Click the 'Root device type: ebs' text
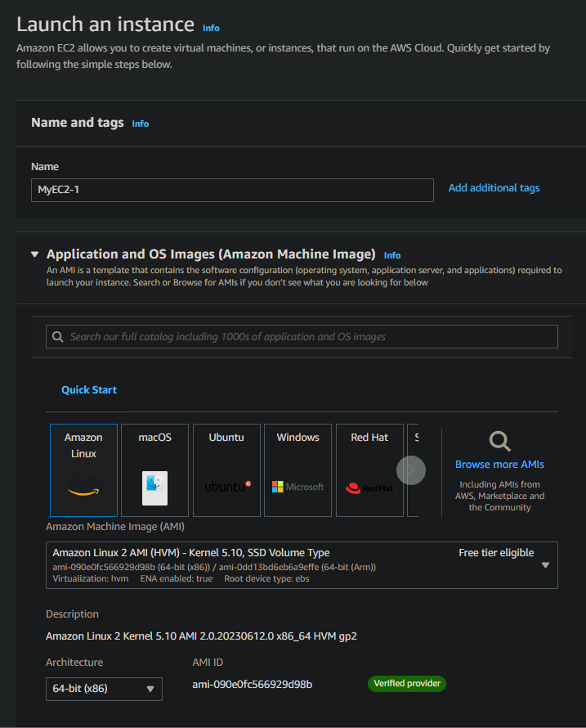 [266, 578]
